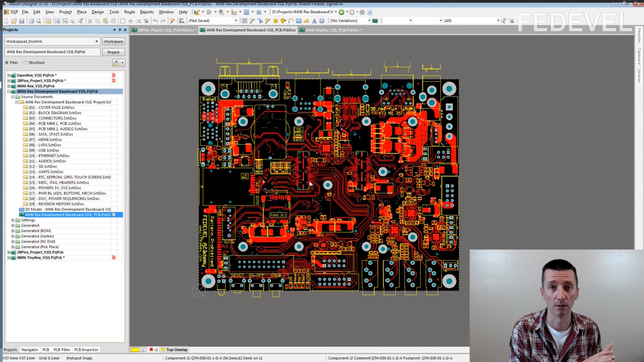
Task: Select the Place Pad tool icon
Action: 275,21
